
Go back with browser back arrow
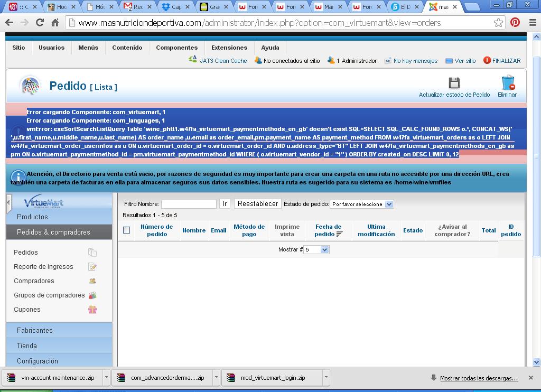tap(10, 23)
